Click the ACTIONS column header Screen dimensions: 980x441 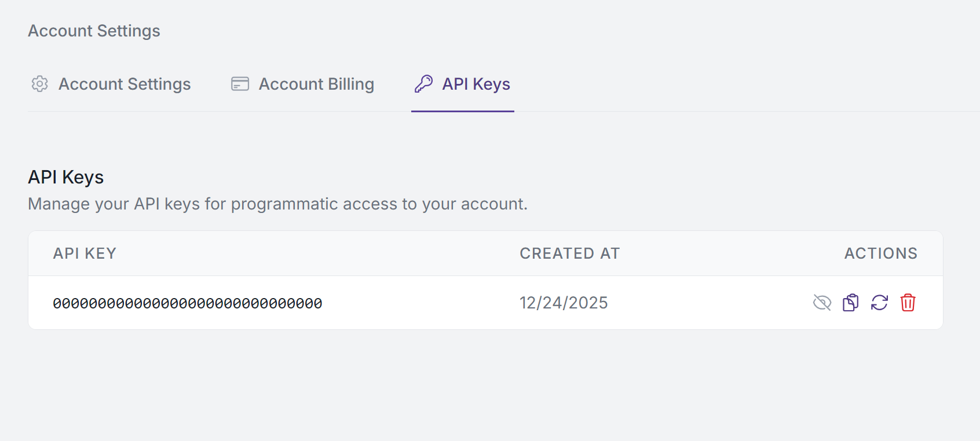[x=881, y=253]
